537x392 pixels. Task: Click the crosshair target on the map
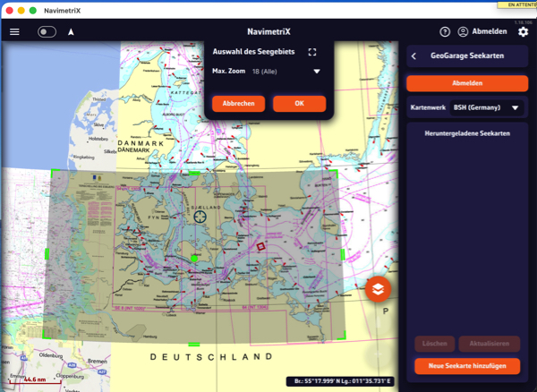coord(200,217)
